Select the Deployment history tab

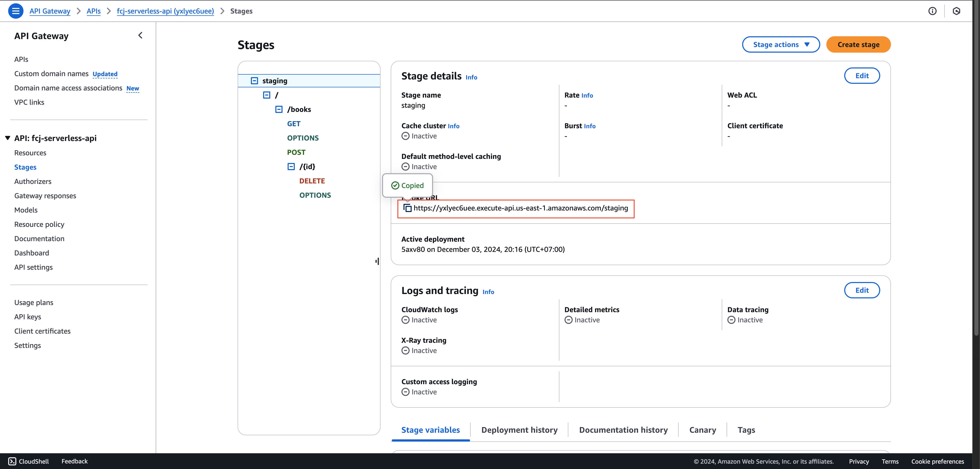point(519,430)
